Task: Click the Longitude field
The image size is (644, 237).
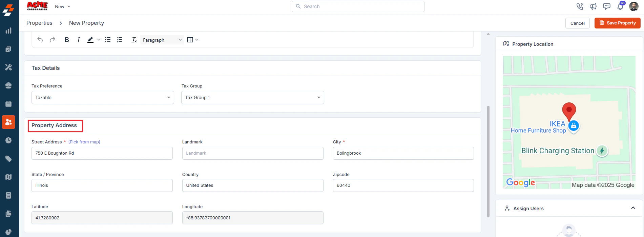Action: (253, 218)
